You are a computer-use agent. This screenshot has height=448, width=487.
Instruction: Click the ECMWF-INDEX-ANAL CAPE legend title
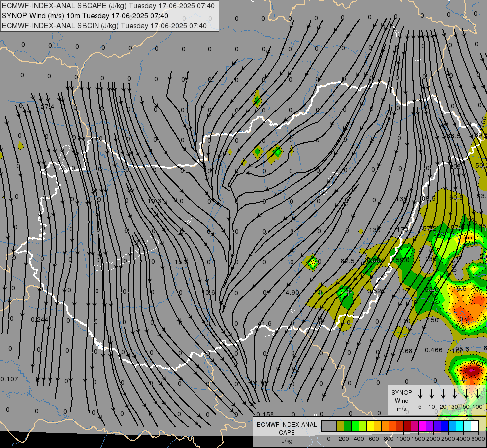point(287,429)
